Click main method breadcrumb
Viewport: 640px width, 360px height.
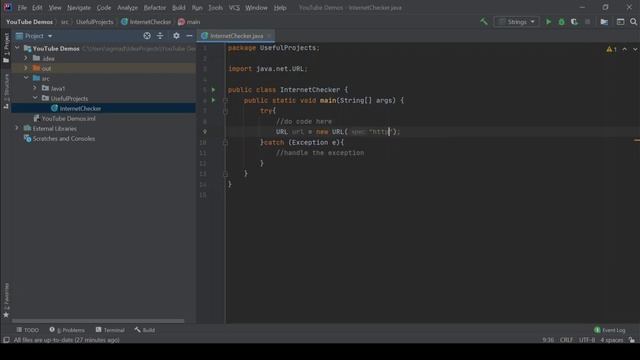(x=189, y=22)
